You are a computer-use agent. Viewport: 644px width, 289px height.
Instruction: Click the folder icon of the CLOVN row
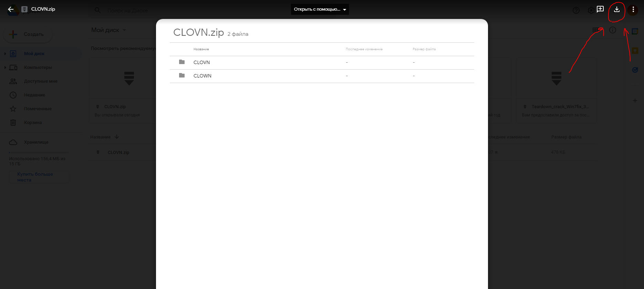click(182, 62)
